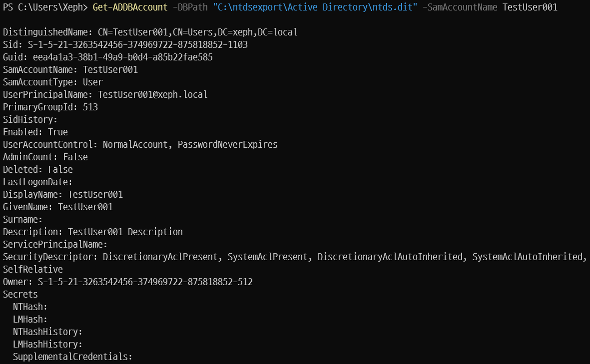Click the -DBPath parameter

190,7
